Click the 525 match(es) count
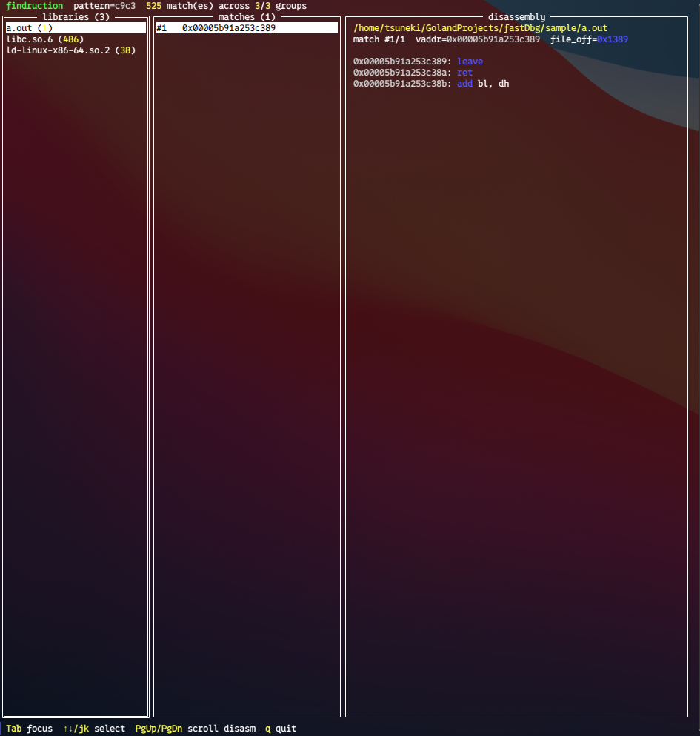 179,6
